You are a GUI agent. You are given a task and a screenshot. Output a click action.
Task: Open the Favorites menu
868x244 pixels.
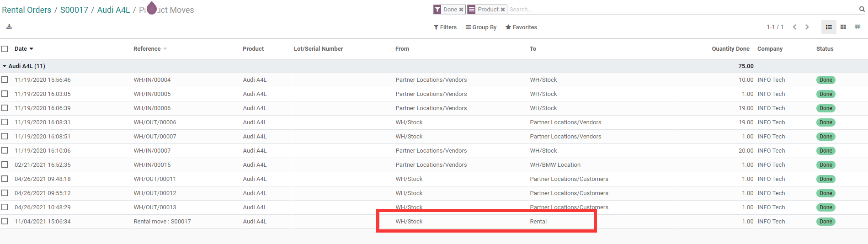521,27
